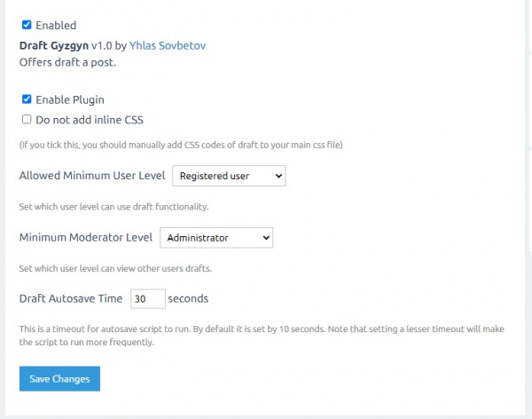Click the Draft Autosave Time label
Screen dimensions: 532x419
click(70, 299)
